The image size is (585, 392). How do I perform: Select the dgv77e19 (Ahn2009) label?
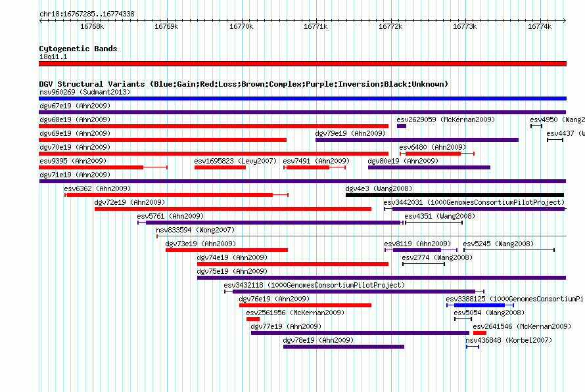pos(286,326)
